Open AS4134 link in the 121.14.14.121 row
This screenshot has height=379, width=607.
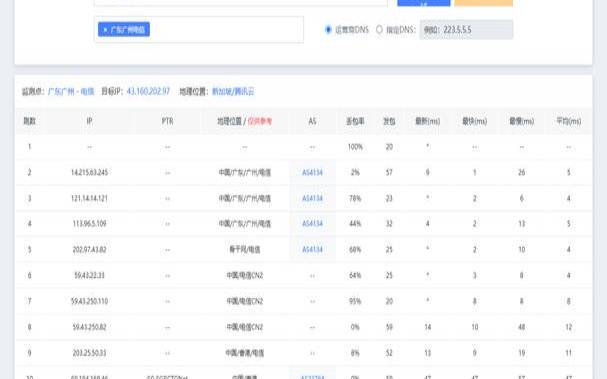coord(312,199)
